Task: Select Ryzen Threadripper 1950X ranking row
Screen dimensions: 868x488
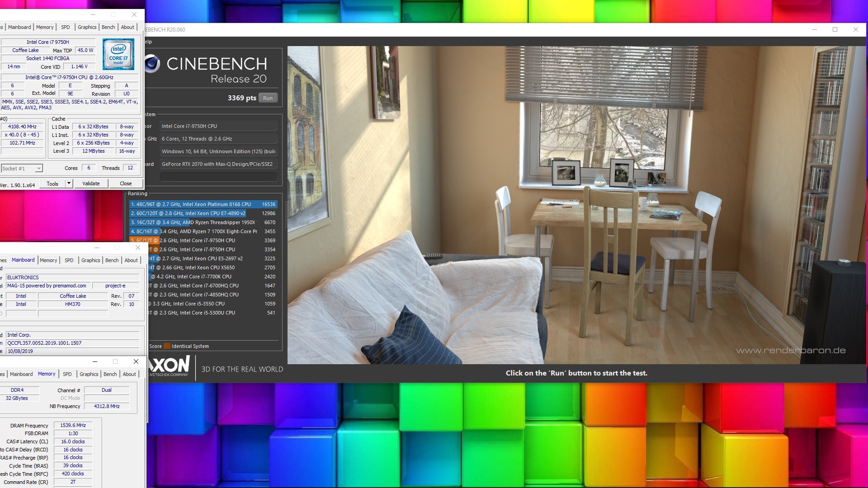Action: (x=203, y=222)
